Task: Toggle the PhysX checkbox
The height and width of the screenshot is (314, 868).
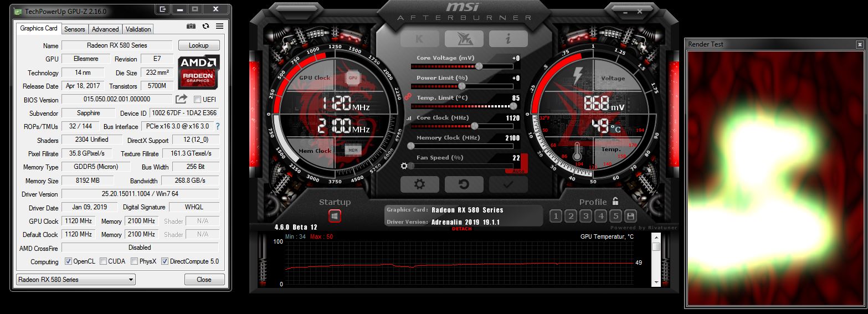Action: pos(134,261)
